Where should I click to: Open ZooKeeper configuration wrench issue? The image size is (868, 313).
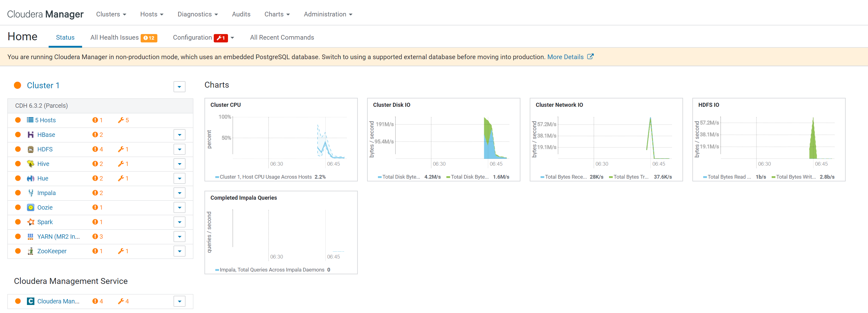click(123, 251)
